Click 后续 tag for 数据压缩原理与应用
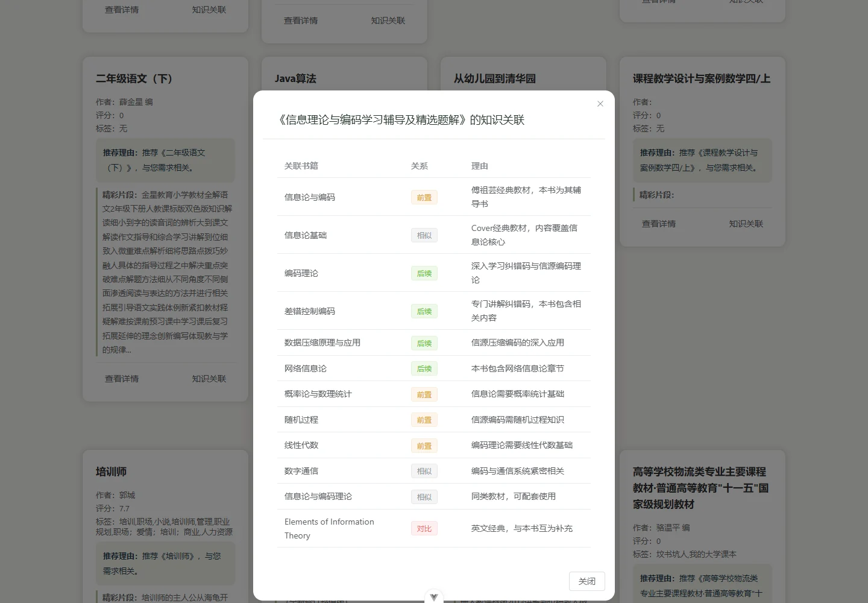This screenshot has width=868, height=603. tap(424, 343)
